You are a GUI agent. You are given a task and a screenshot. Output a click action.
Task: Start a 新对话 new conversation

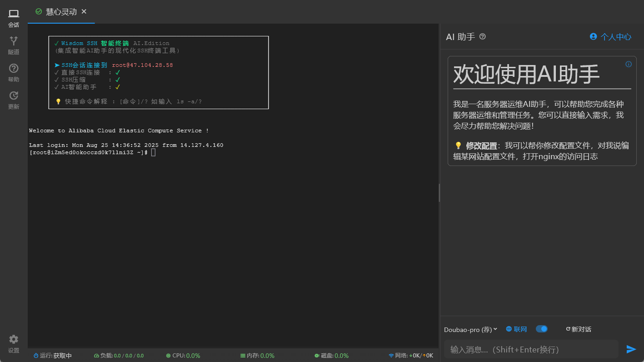[578, 329]
